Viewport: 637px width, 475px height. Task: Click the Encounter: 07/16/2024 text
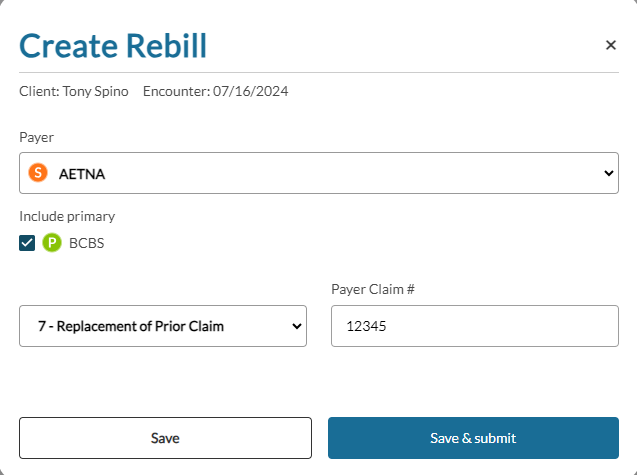pos(215,91)
